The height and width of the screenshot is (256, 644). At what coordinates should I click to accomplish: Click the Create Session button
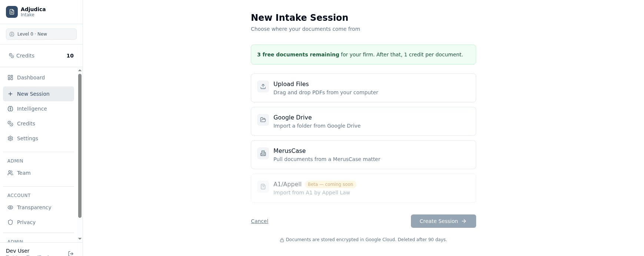[444, 221]
